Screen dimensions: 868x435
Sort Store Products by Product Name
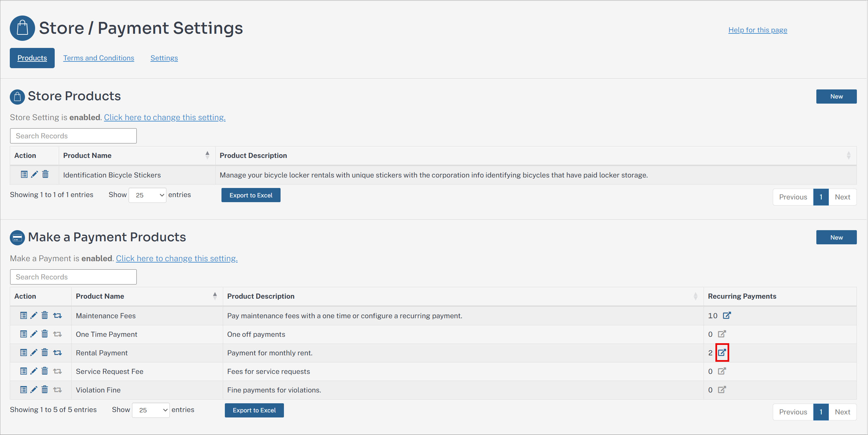pos(137,155)
